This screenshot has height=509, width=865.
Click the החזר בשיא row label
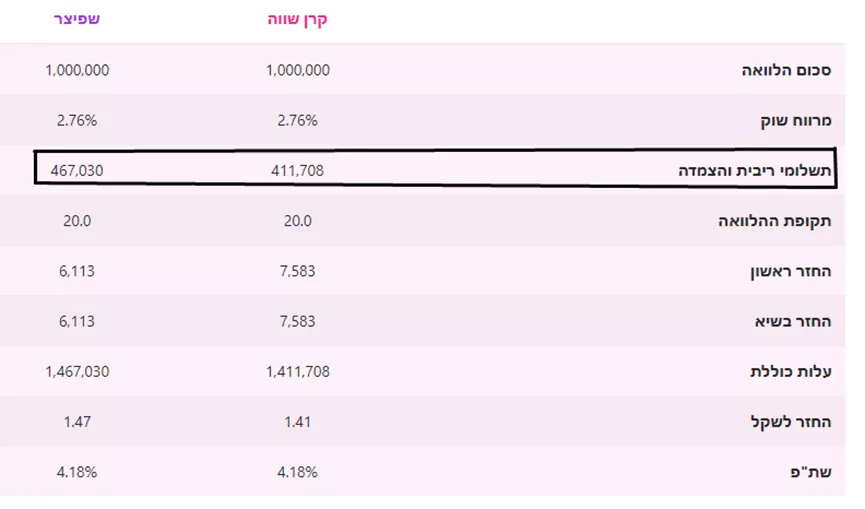793,322
